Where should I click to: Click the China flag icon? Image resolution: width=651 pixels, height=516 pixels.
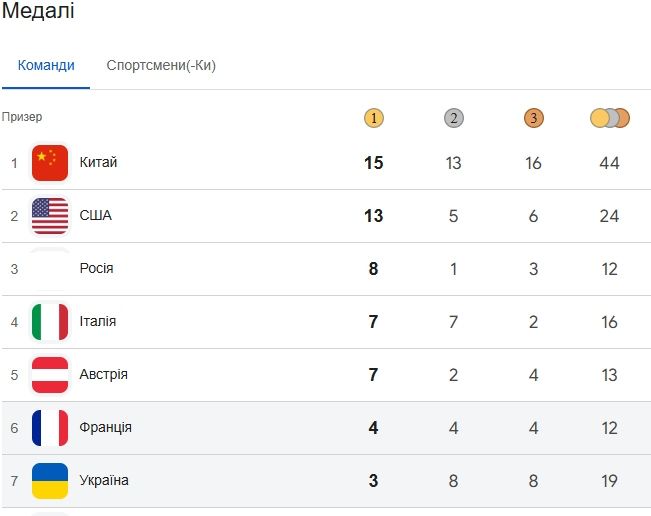(x=50, y=163)
